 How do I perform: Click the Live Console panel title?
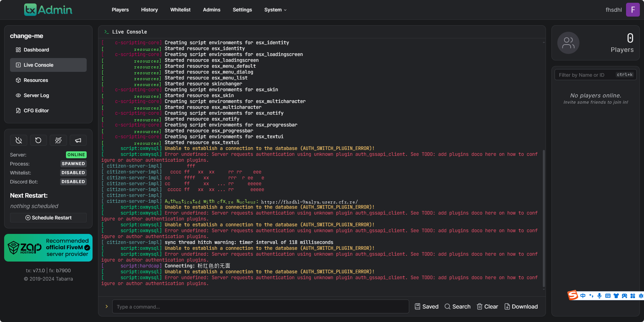(x=129, y=32)
